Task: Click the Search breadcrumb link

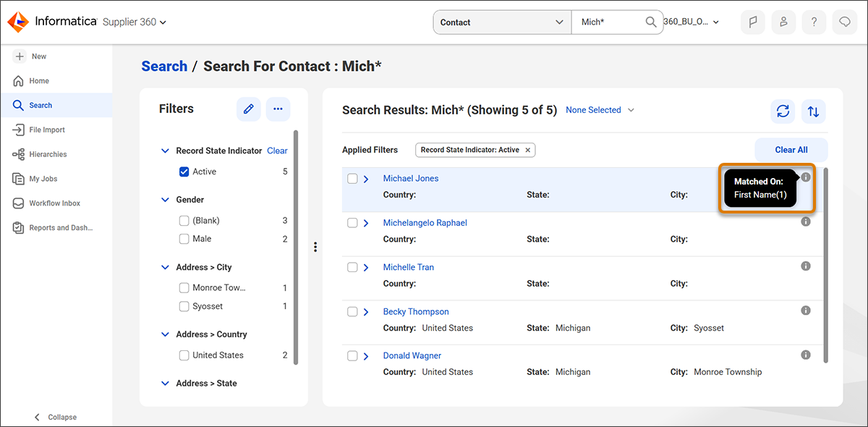Action: (164, 66)
